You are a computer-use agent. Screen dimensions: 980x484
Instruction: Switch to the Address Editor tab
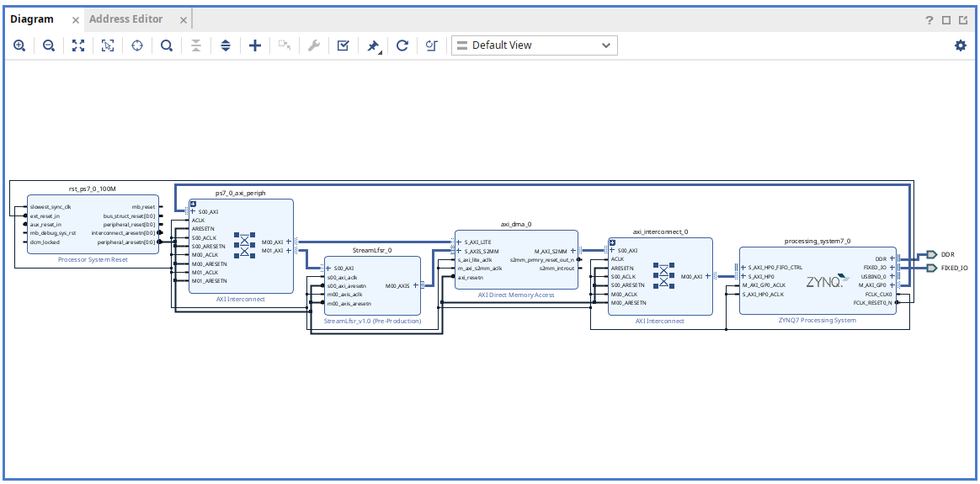(125, 19)
